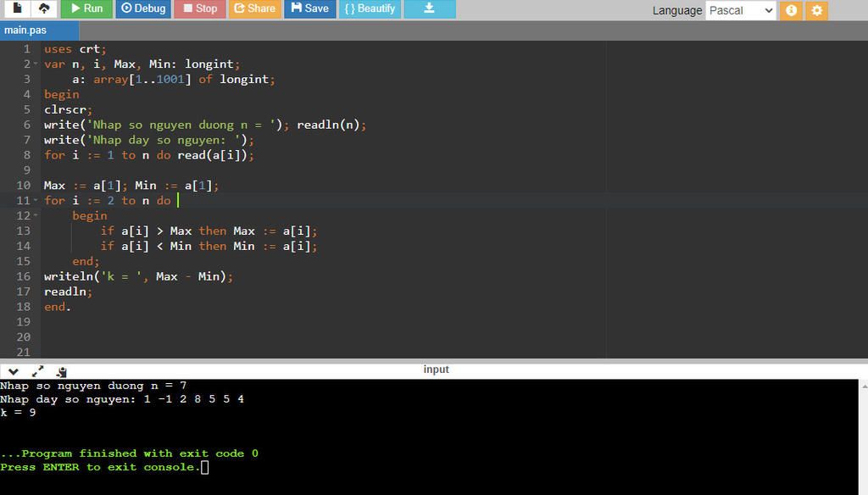Stop the running program
868x495 pixels.
[x=200, y=8]
